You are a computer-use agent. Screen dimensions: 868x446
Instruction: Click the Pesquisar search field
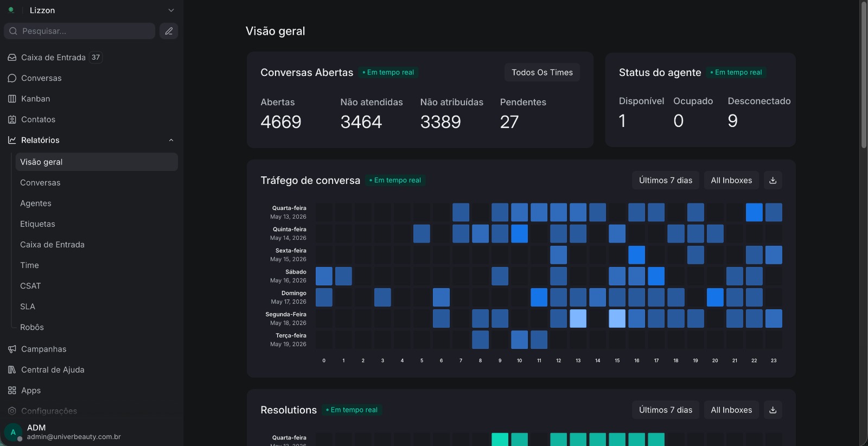[x=80, y=31]
